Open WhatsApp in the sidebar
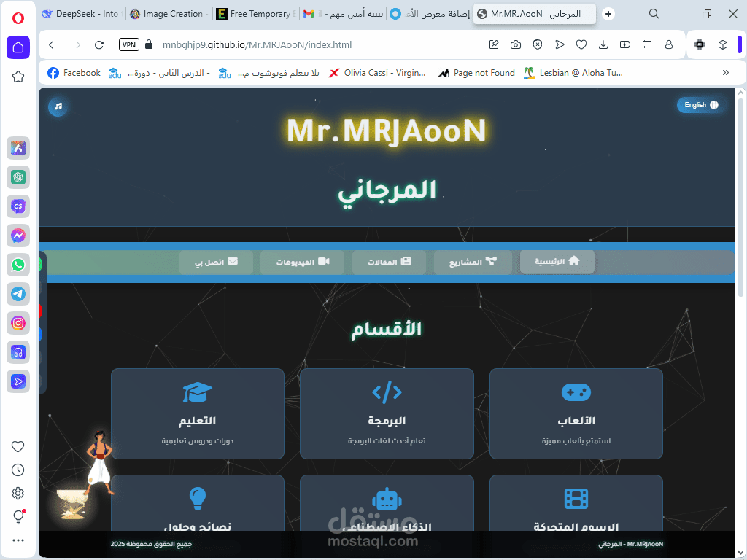Image resolution: width=747 pixels, height=560 pixels. coord(18,265)
